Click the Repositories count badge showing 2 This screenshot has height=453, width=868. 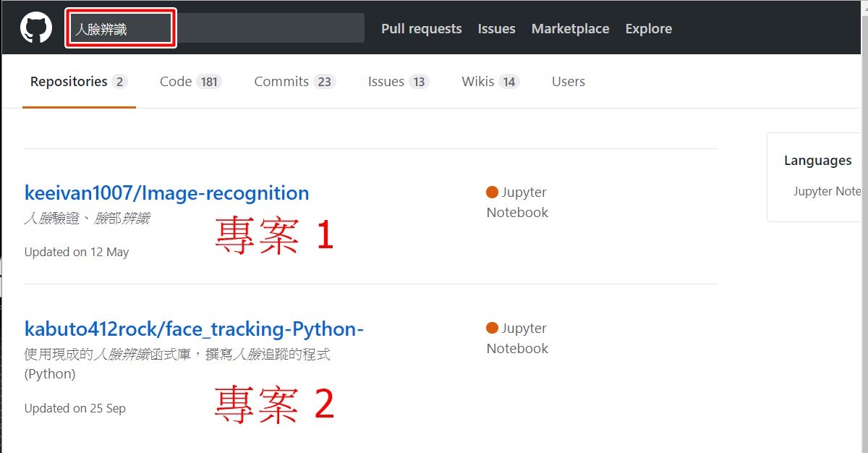(x=120, y=82)
